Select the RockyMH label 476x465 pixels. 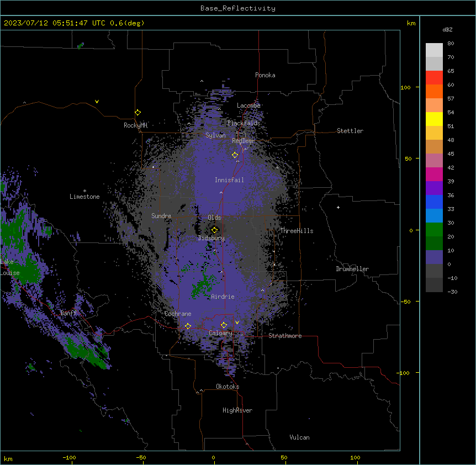(x=135, y=125)
